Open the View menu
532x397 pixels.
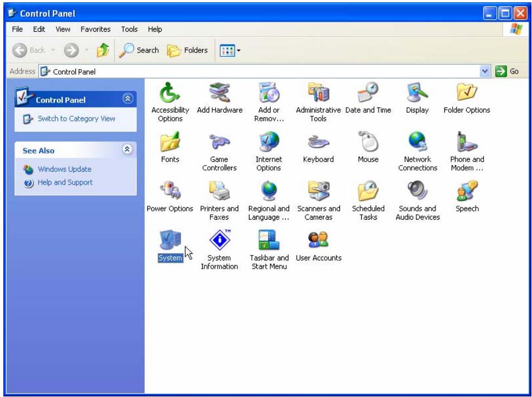click(x=63, y=29)
